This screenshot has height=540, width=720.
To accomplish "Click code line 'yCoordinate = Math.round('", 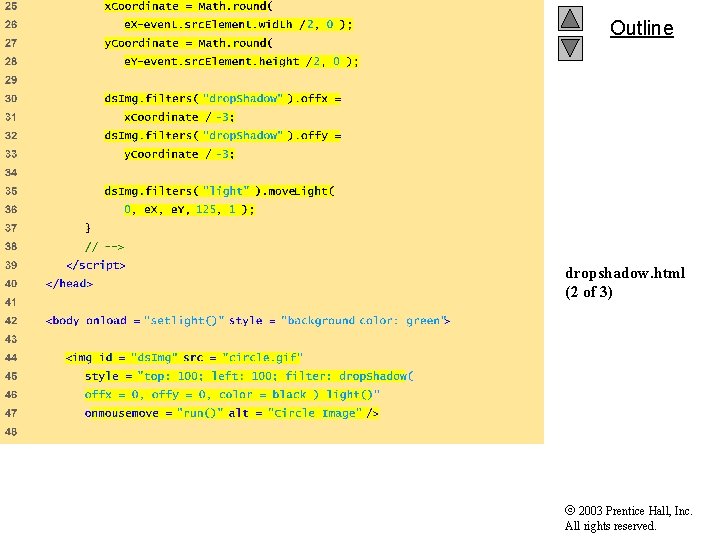I will coord(188,43).
